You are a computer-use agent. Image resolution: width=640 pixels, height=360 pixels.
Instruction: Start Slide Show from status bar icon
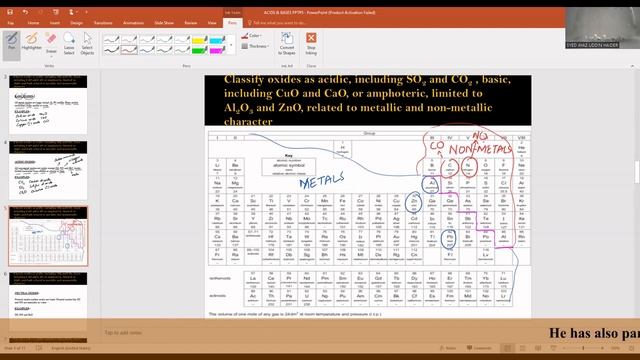point(553,348)
